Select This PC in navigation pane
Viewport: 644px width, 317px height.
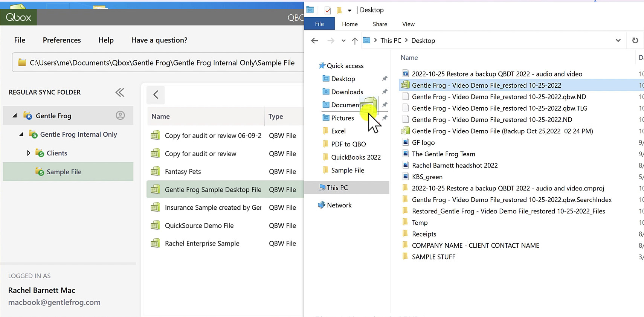pos(346,187)
